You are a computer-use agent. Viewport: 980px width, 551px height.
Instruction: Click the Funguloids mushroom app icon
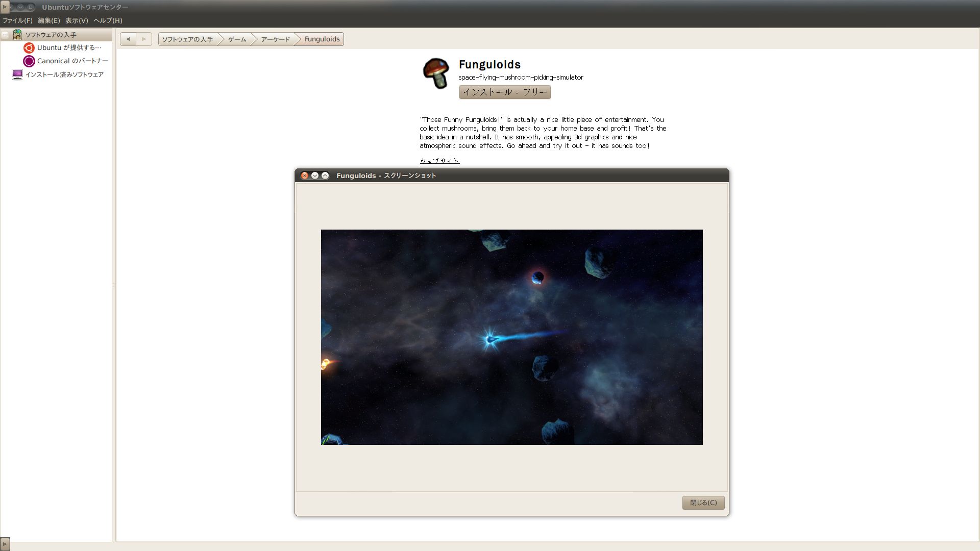[436, 73]
